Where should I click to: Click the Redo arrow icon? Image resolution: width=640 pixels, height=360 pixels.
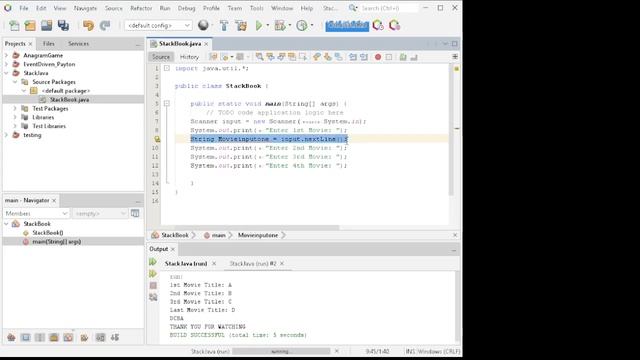[105, 25]
